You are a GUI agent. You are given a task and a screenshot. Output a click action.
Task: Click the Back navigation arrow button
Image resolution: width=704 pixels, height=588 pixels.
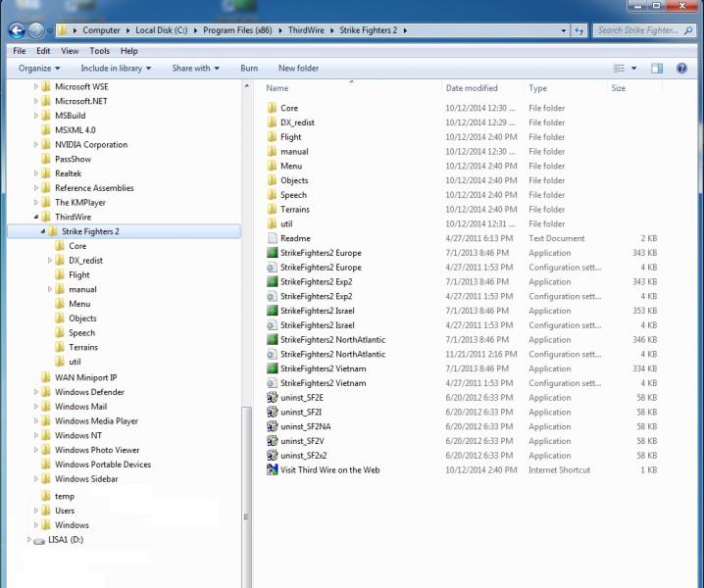(17, 30)
